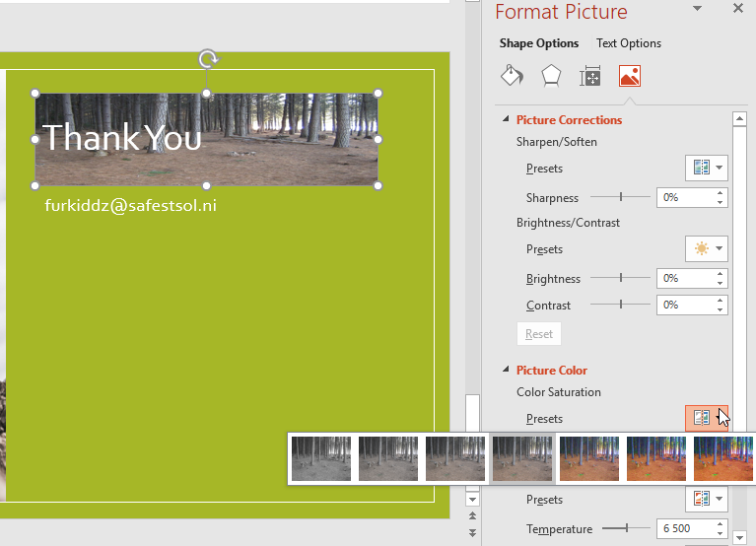Viewport: 756px width, 546px height.
Task: Increase Sharpness with the up stepper
Action: pyautogui.click(x=720, y=193)
